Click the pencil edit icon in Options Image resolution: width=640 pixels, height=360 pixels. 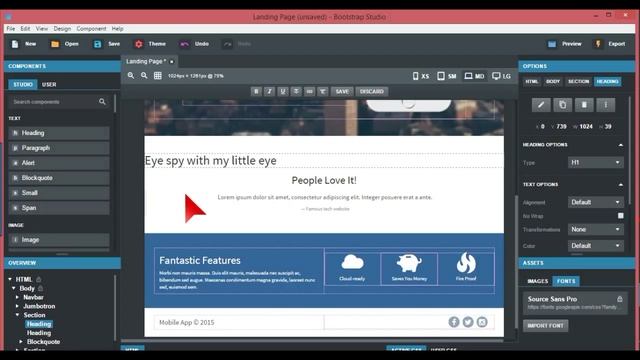(541, 105)
